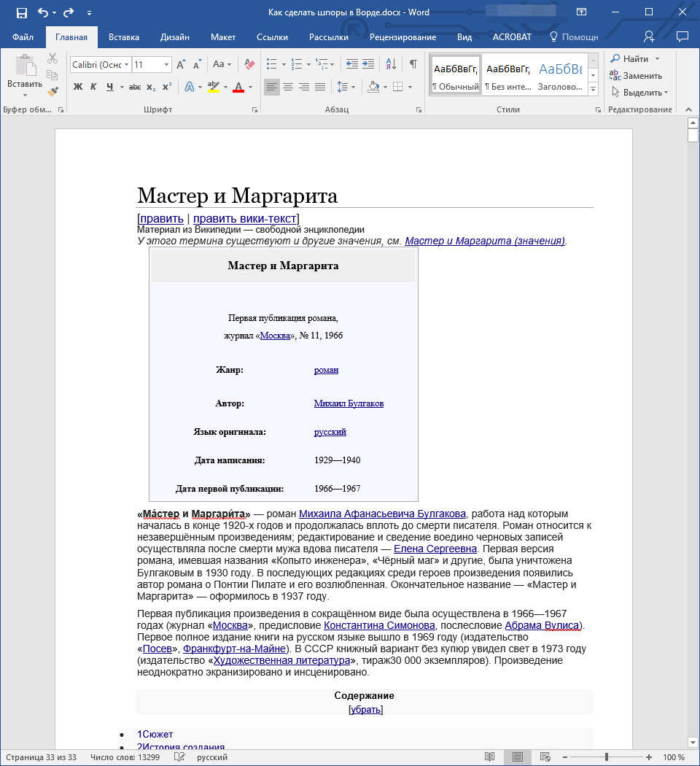The width and height of the screenshot is (700, 766).
Task: Expand the styles gallery
Action: pyautogui.click(x=593, y=89)
